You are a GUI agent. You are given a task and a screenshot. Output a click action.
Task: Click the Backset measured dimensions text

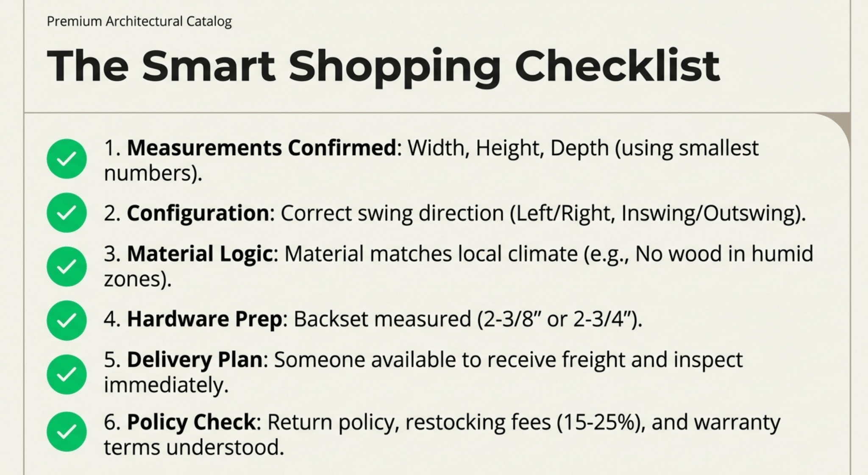pyautogui.click(x=467, y=319)
